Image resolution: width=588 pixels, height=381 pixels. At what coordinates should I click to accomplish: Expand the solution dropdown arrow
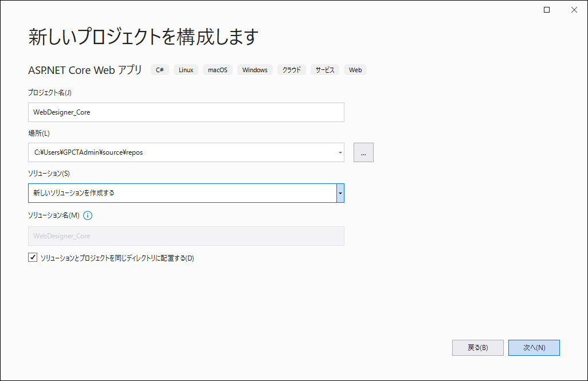(340, 193)
